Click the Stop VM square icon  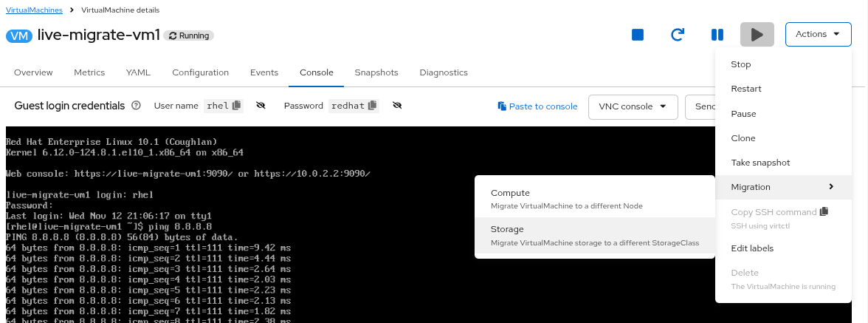pyautogui.click(x=638, y=35)
